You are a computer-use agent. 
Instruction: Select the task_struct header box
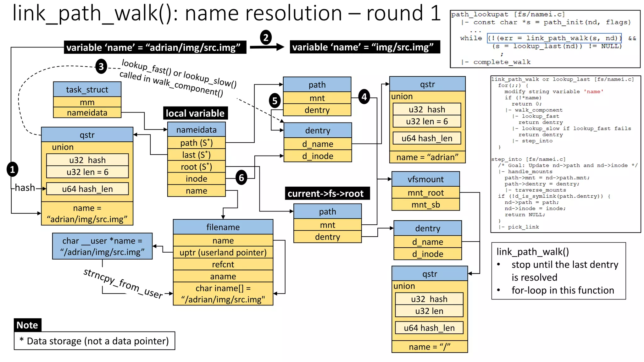(x=87, y=90)
